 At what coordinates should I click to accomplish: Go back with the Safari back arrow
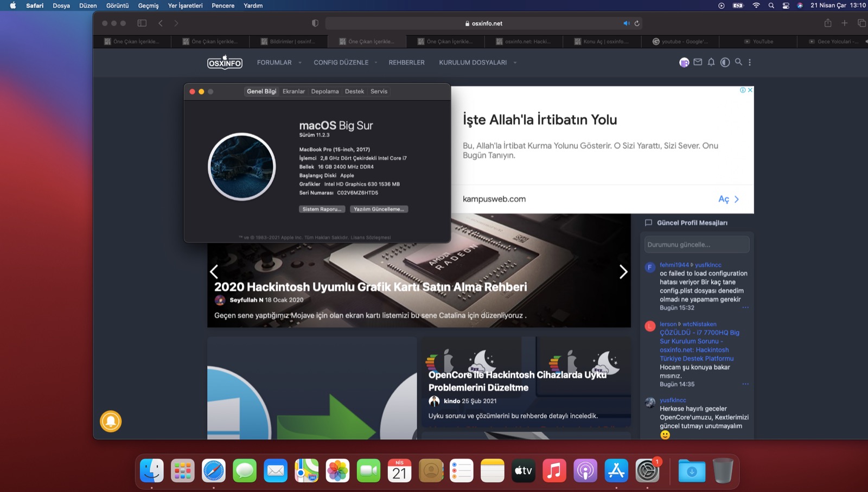click(161, 23)
